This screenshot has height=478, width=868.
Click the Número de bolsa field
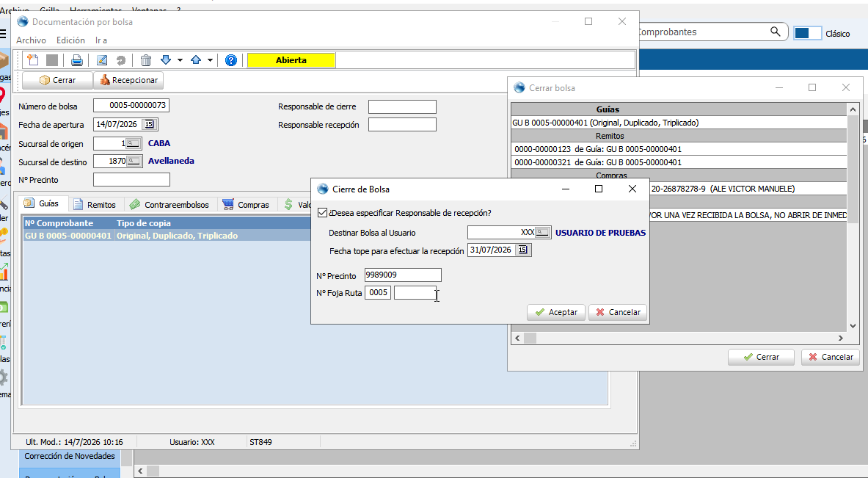click(131, 105)
